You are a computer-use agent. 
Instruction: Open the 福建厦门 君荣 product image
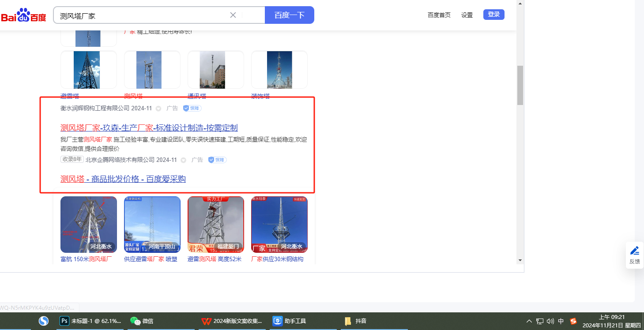point(216,225)
